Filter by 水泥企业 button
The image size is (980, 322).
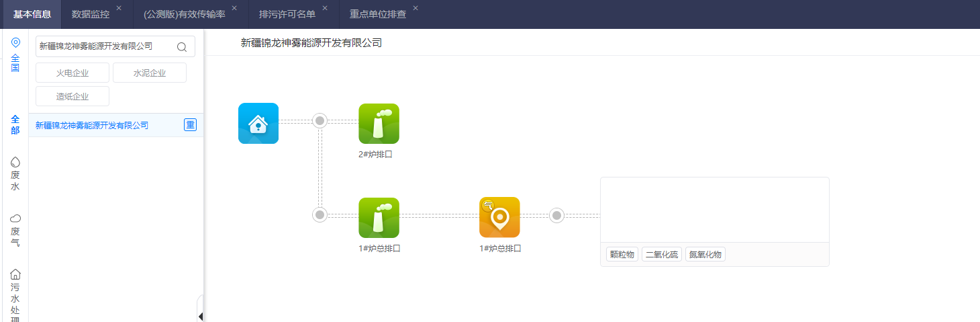click(150, 73)
